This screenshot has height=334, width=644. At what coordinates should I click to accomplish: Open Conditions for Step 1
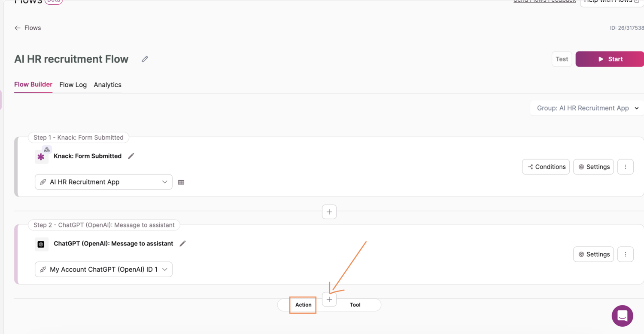(546, 167)
